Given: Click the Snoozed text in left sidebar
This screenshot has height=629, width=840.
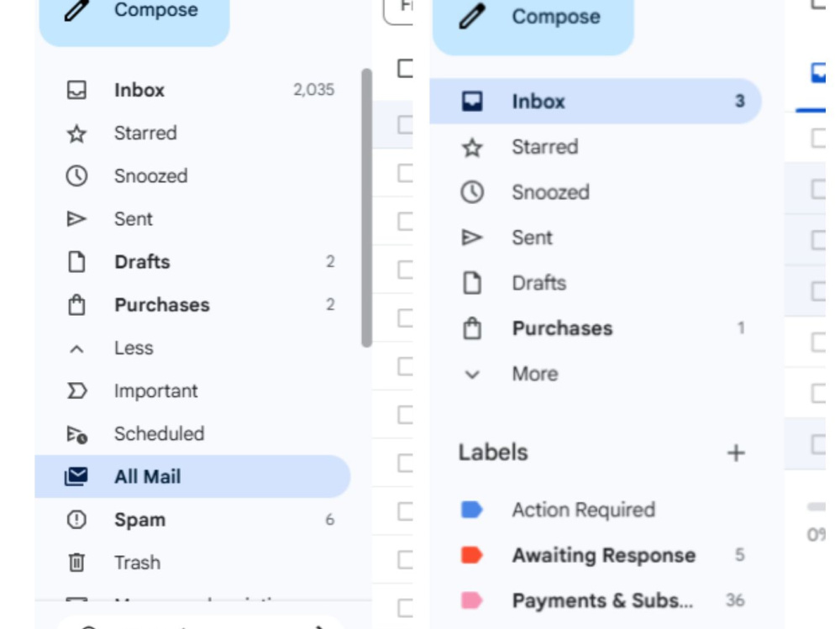Looking at the screenshot, I should point(150,176).
